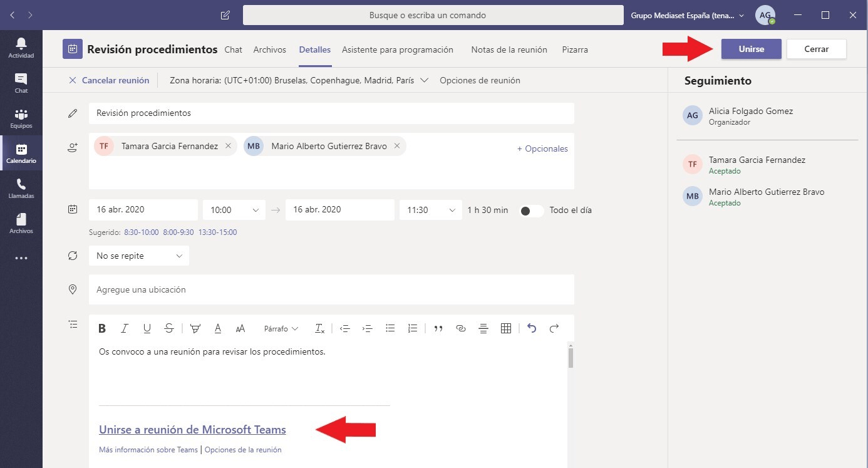Click the Unirse button
This screenshot has height=468, width=868.
tap(751, 49)
